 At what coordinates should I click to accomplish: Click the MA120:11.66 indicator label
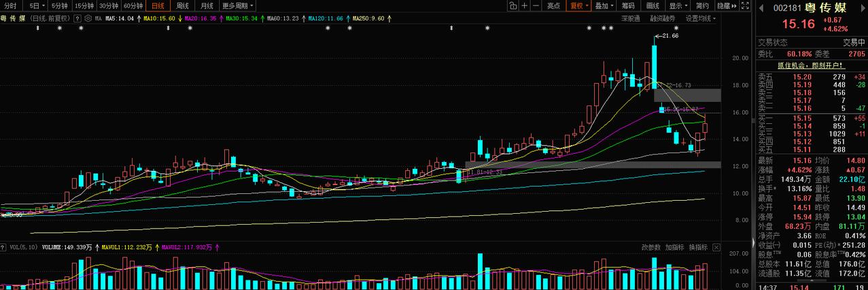click(326, 18)
